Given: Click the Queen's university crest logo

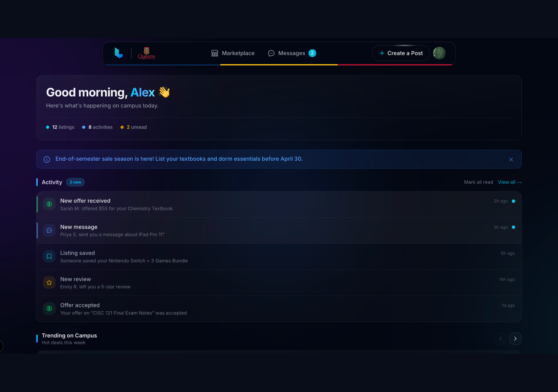Looking at the screenshot, I should 146,53.
